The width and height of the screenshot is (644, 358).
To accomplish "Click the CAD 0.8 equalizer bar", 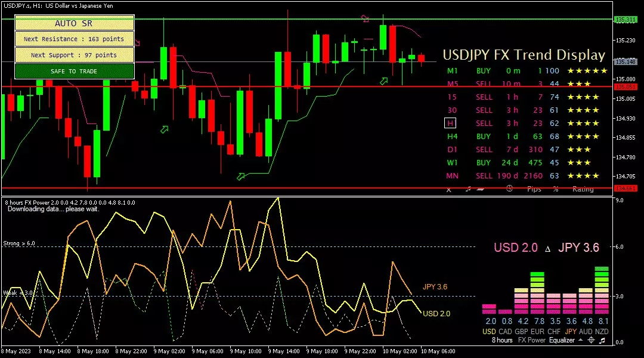I will coord(505,312).
